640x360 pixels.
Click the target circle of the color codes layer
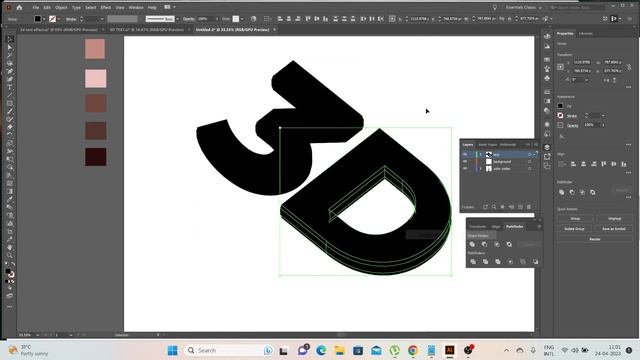pos(529,169)
